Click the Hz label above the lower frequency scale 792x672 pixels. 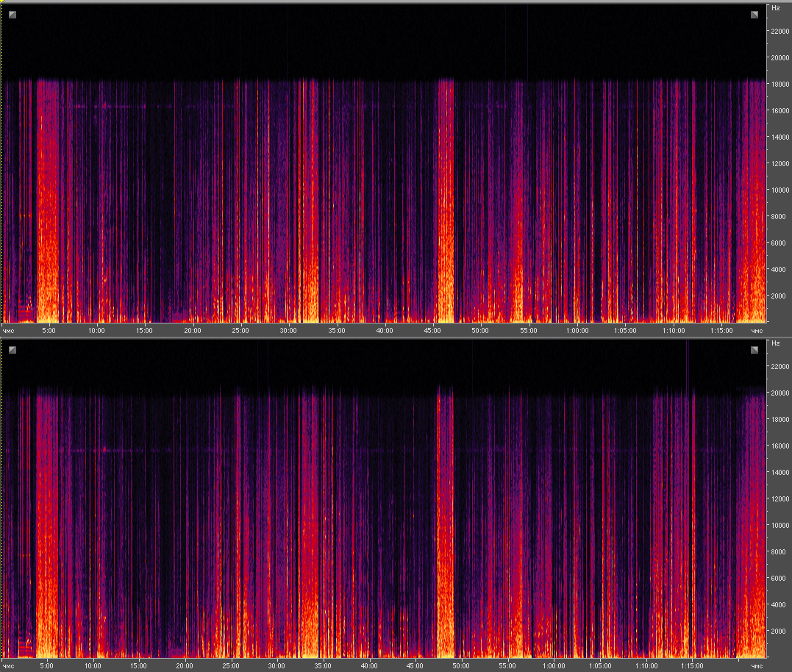(x=775, y=343)
